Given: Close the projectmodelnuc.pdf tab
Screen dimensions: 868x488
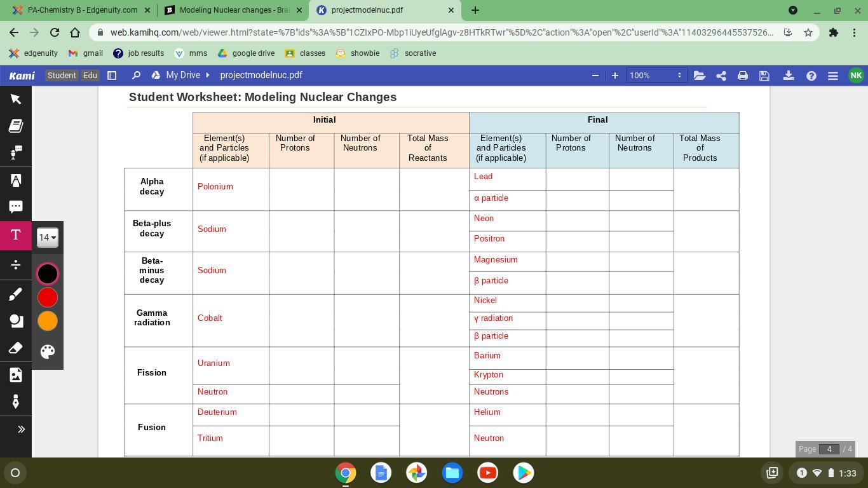Looking at the screenshot, I should (x=451, y=10).
